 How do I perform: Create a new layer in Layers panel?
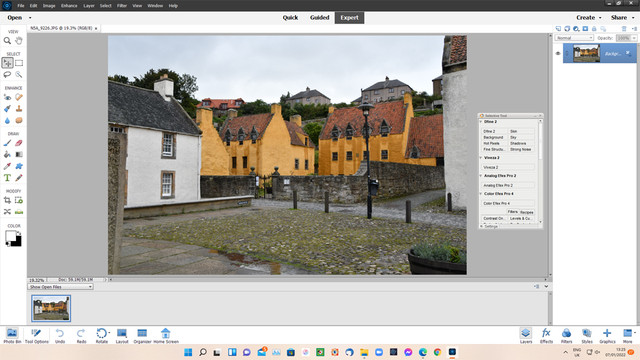[x=558, y=29]
